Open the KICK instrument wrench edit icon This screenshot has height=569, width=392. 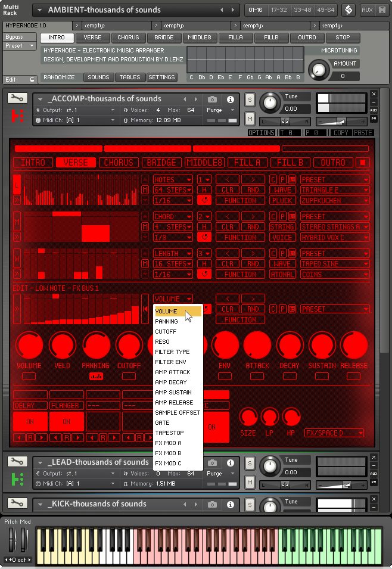[17, 503]
